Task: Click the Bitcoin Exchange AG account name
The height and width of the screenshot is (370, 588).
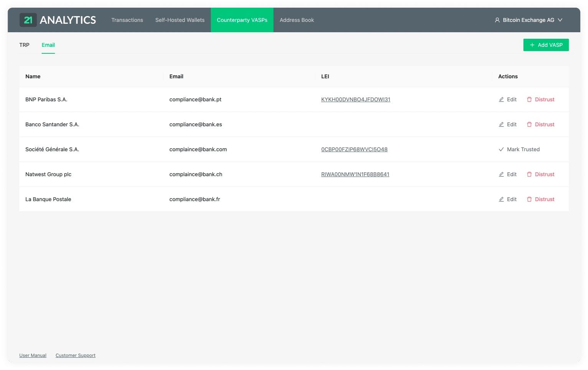Action: click(x=529, y=20)
